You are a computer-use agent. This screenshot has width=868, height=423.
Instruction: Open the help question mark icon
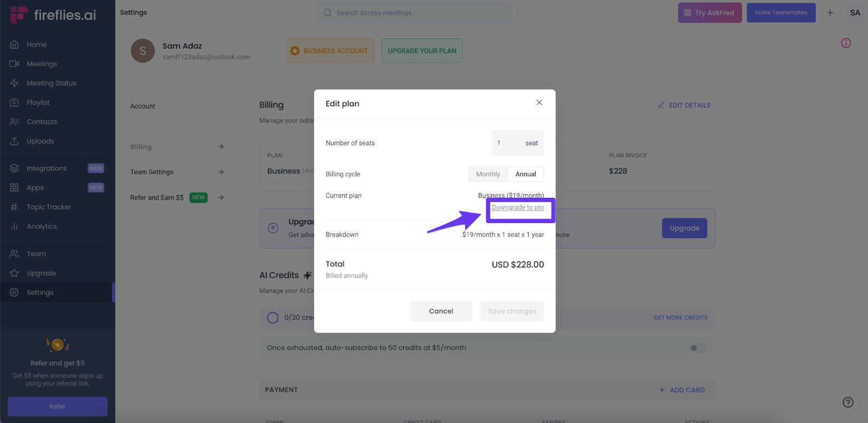coord(848,402)
